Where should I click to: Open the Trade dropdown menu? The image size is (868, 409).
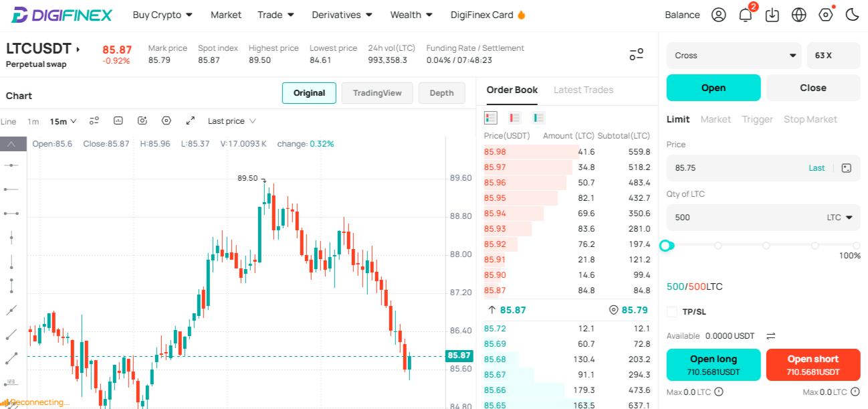tap(276, 15)
